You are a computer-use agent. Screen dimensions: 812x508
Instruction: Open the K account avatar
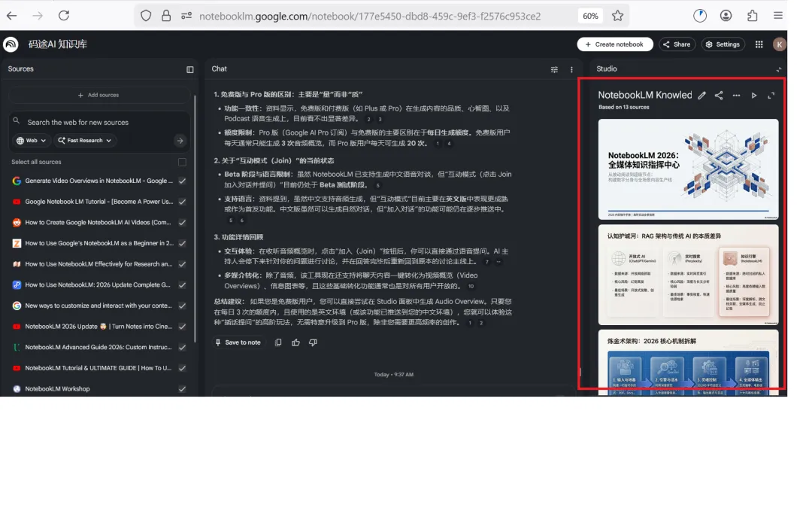coord(780,44)
